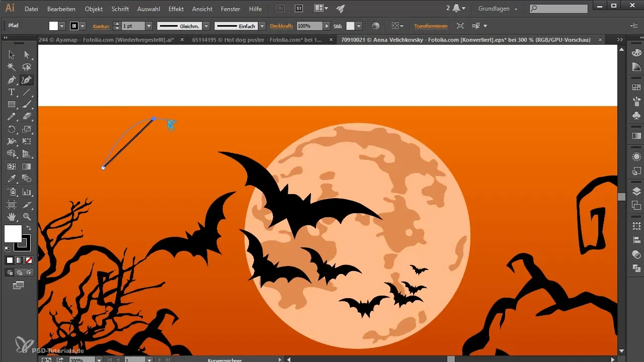
Task: Select the Perspective Grid tool
Action: coord(27,154)
